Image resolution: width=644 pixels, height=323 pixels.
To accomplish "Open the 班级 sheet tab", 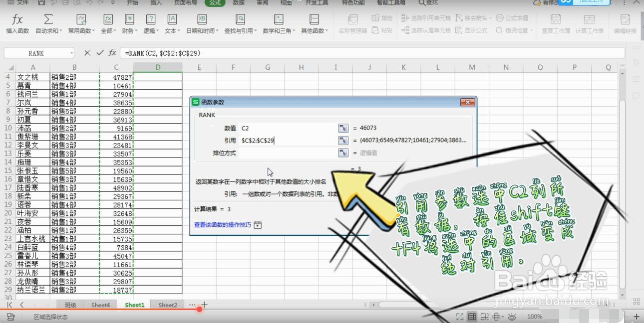I will click(x=70, y=305).
